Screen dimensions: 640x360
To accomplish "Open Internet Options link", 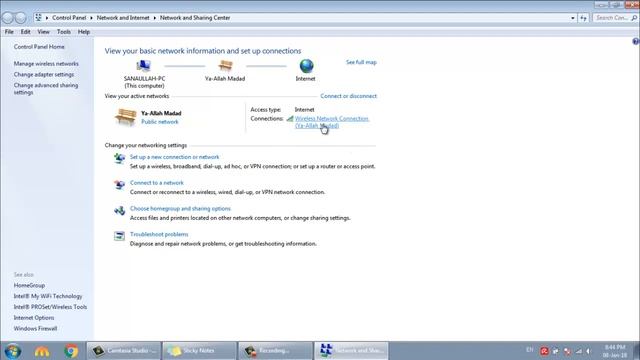I will (34, 318).
